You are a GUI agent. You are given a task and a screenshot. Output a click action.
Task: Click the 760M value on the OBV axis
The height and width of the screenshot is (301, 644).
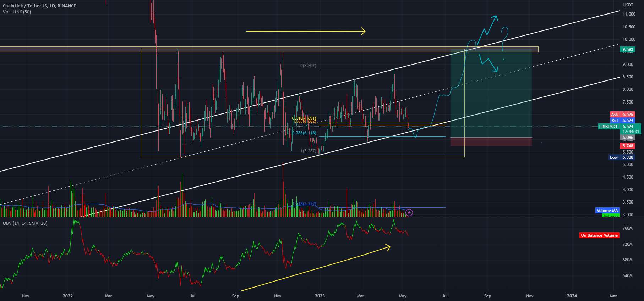pos(627,229)
